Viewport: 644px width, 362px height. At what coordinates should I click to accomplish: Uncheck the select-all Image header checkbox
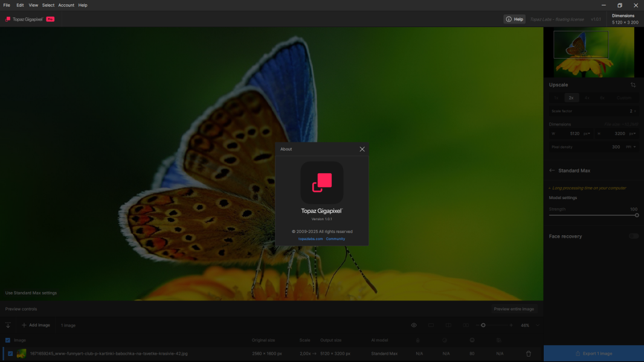tap(8, 340)
